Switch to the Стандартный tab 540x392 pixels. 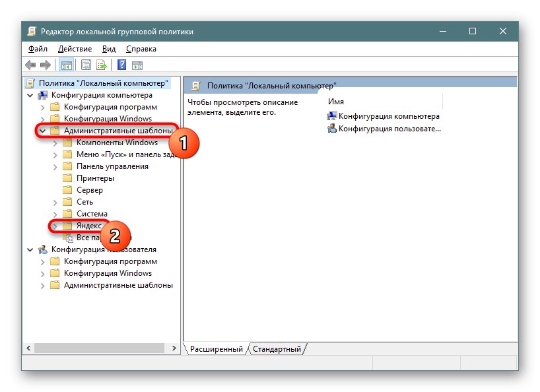click(x=277, y=349)
